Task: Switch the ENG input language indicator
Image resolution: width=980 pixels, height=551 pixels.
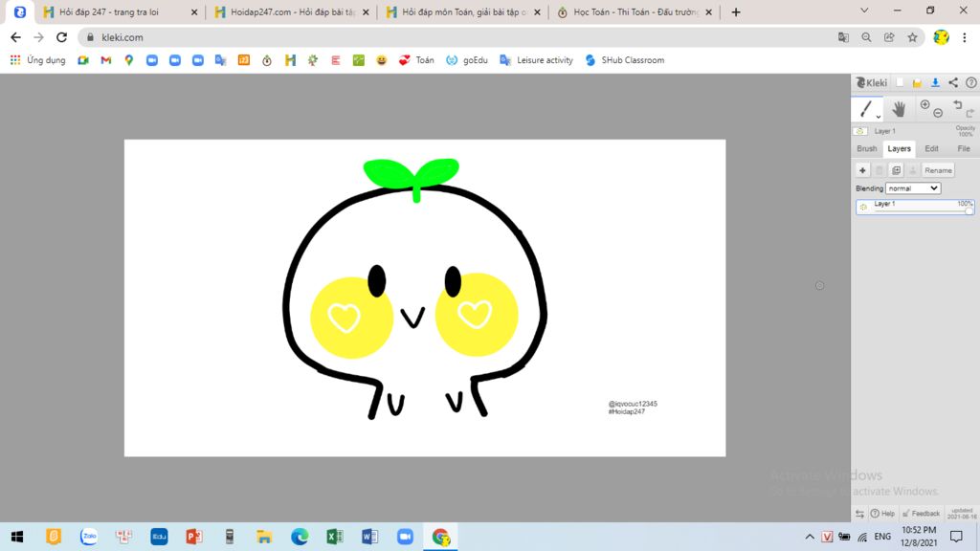Action: 882,537
